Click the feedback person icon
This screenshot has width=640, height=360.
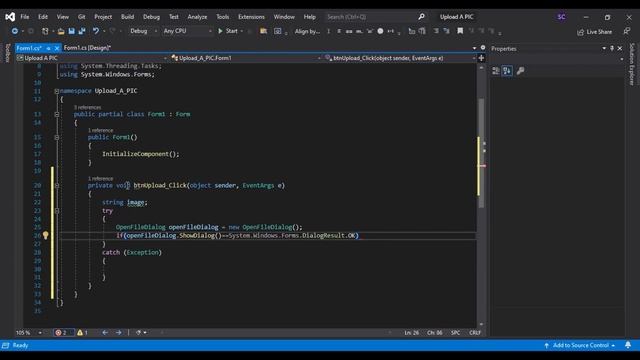[x=627, y=31]
